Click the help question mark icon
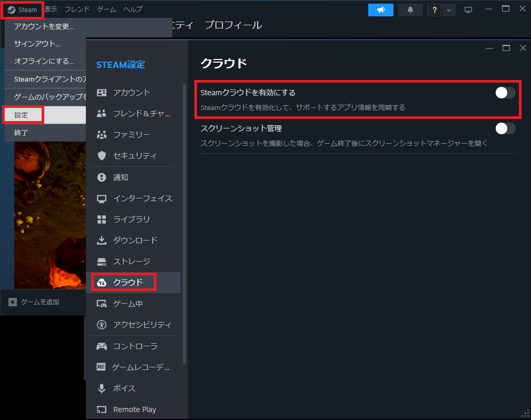 click(435, 10)
